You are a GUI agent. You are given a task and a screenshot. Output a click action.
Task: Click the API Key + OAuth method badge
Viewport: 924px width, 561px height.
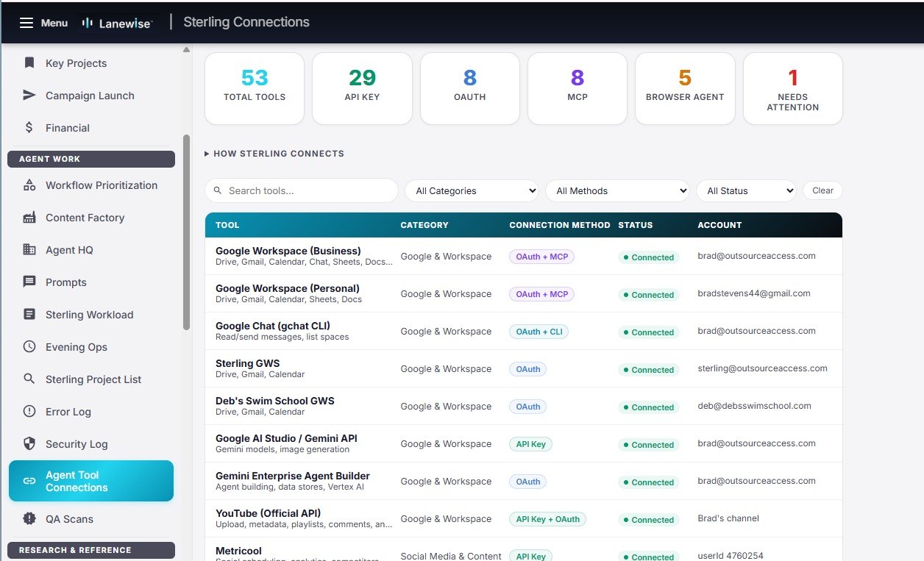click(547, 519)
